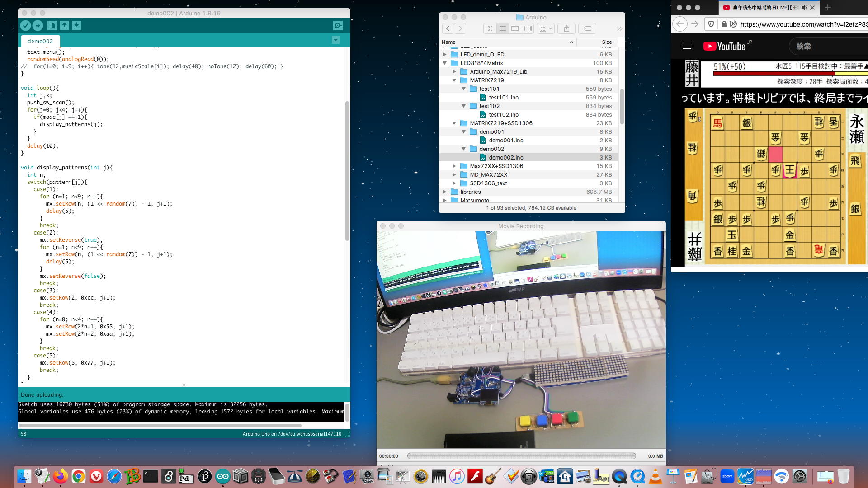Select test102.ino file in Finder

[504, 115]
